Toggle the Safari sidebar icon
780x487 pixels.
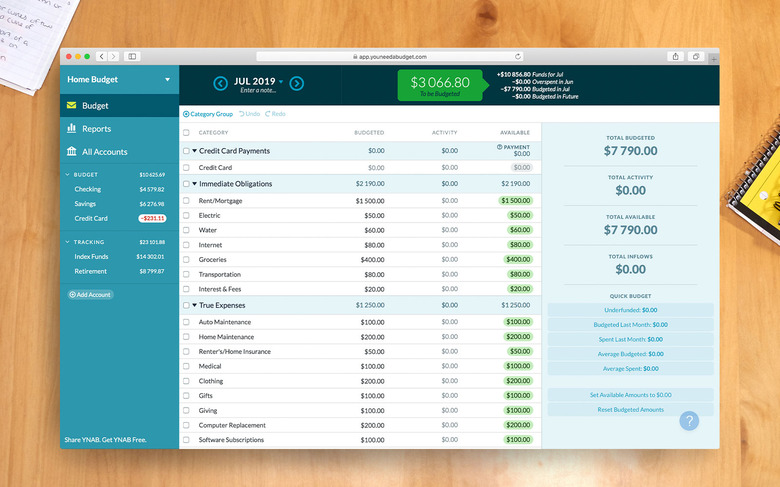click(132, 57)
